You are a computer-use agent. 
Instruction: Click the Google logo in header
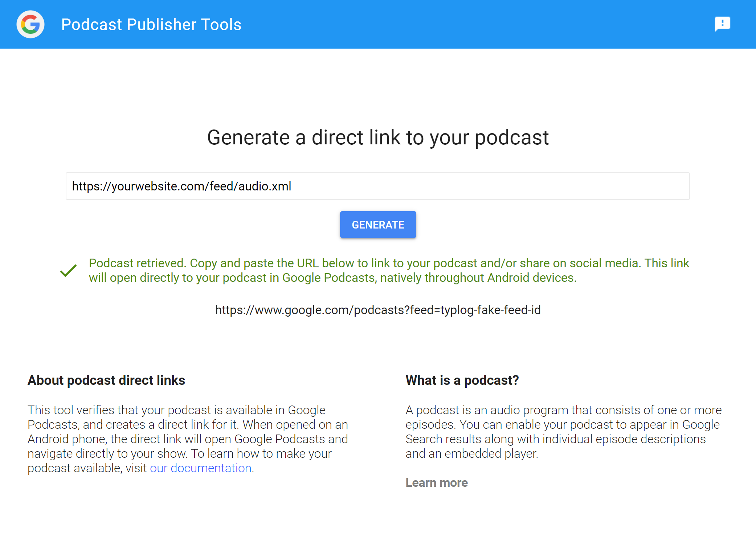click(30, 24)
